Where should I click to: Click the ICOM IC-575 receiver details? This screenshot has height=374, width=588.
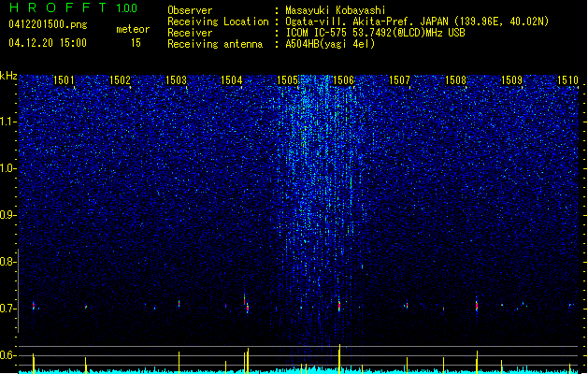tap(376, 33)
